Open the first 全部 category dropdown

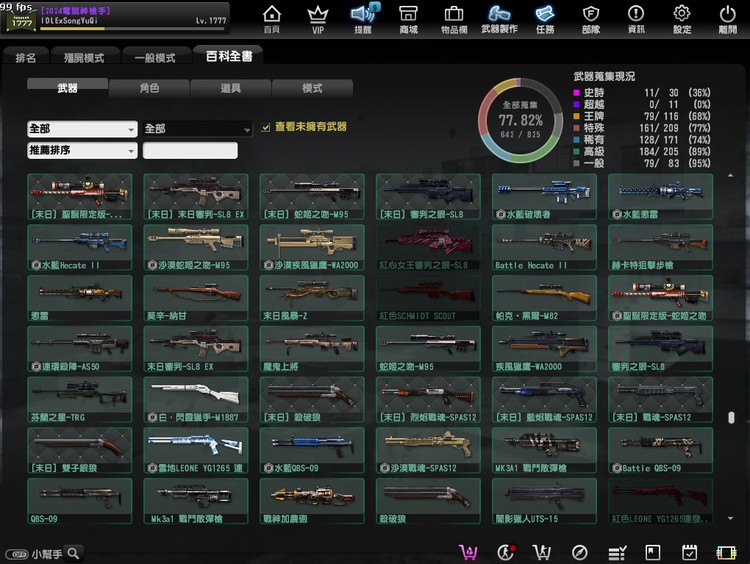click(x=82, y=129)
